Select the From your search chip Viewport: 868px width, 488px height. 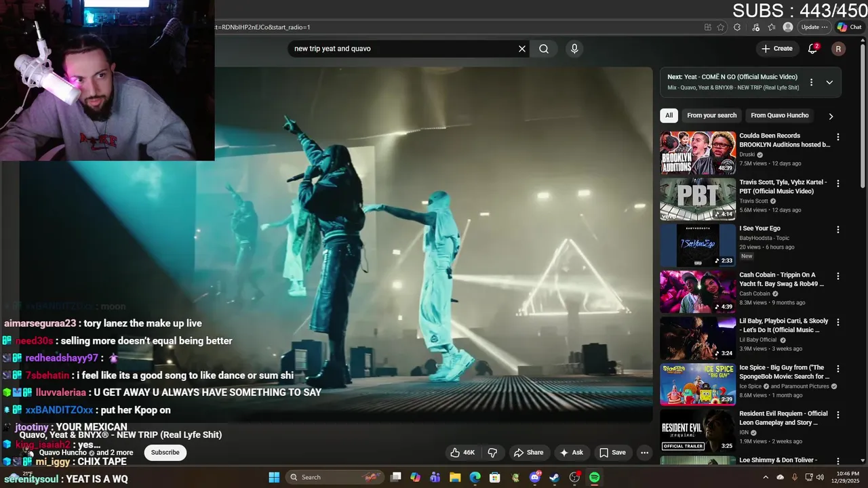point(711,115)
